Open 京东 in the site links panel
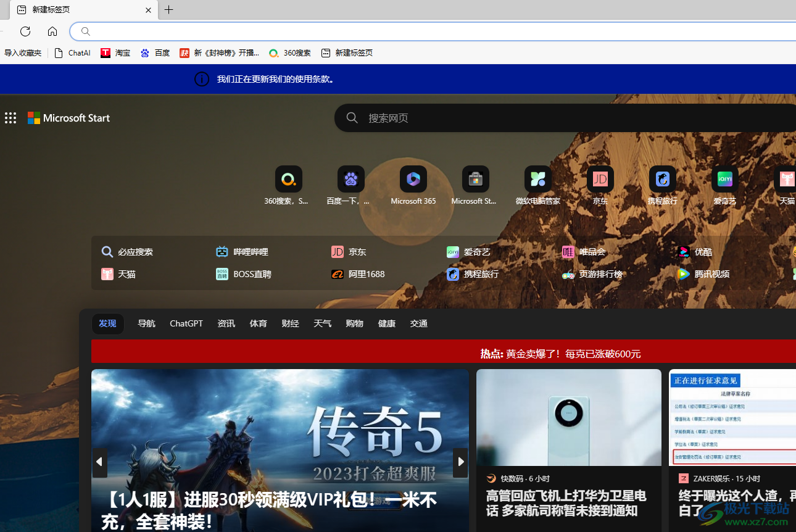The width and height of the screenshot is (796, 532). 349,252
